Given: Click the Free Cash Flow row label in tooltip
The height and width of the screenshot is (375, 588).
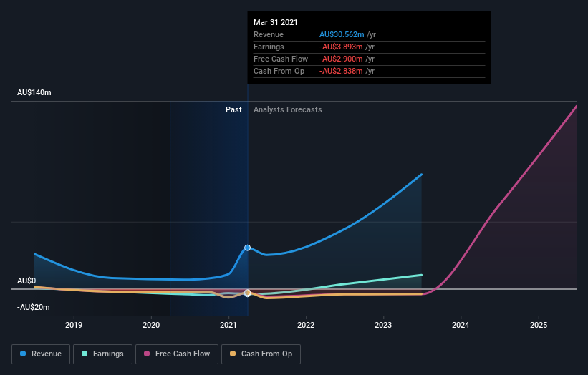Looking at the screenshot, I should click(x=281, y=59).
